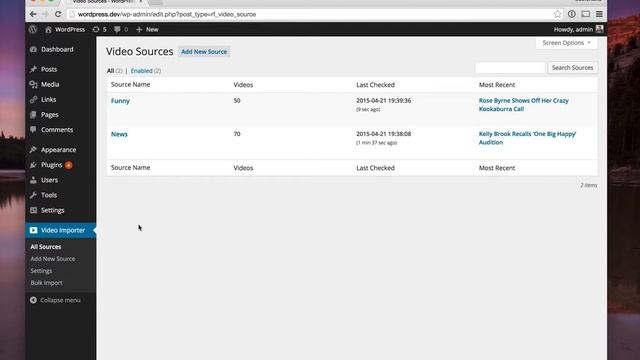The width and height of the screenshot is (640, 360).
Task: Click the Posts pushpin icon
Action: tap(33, 69)
